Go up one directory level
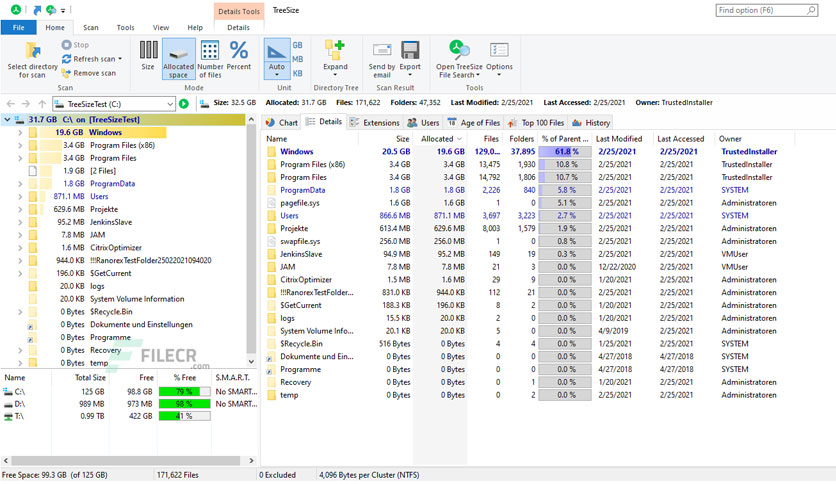Viewport: 836px width, 484px height. (42, 104)
